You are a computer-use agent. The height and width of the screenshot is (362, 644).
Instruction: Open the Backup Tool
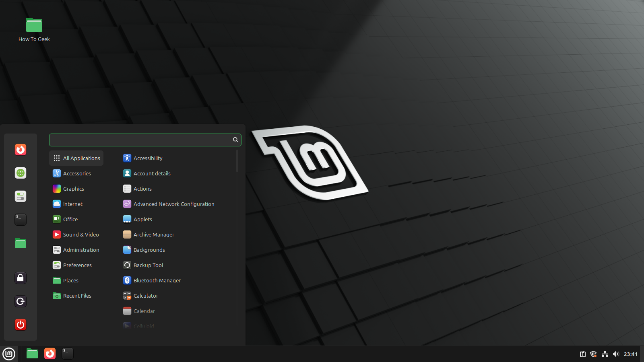point(148,265)
